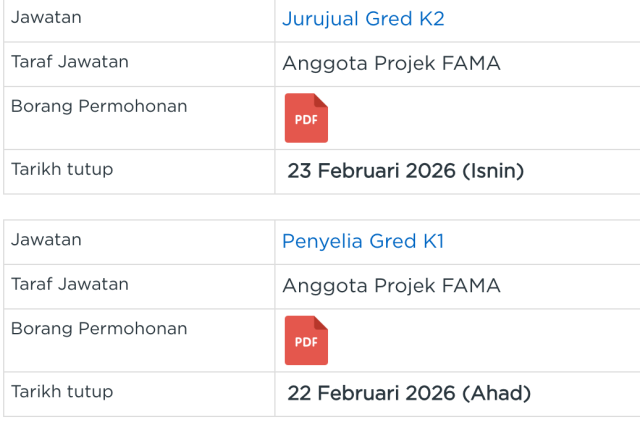
Task: Click the Borang Permohonan label in the Penyelia table
Action: (x=99, y=328)
